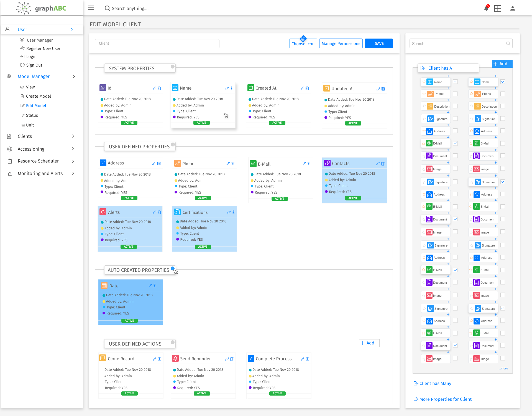
Task: Check the Description checkbox in right column
Action: [x=503, y=106]
